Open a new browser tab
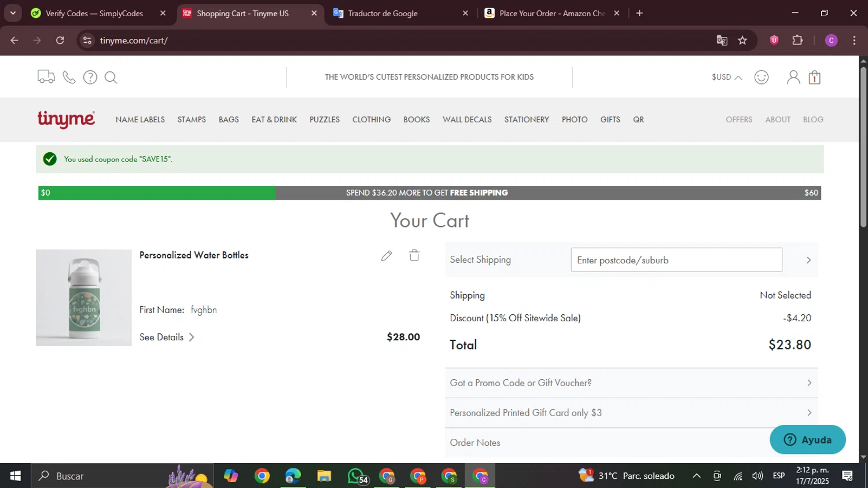This screenshot has width=868, height=488. tap(639, 13)
